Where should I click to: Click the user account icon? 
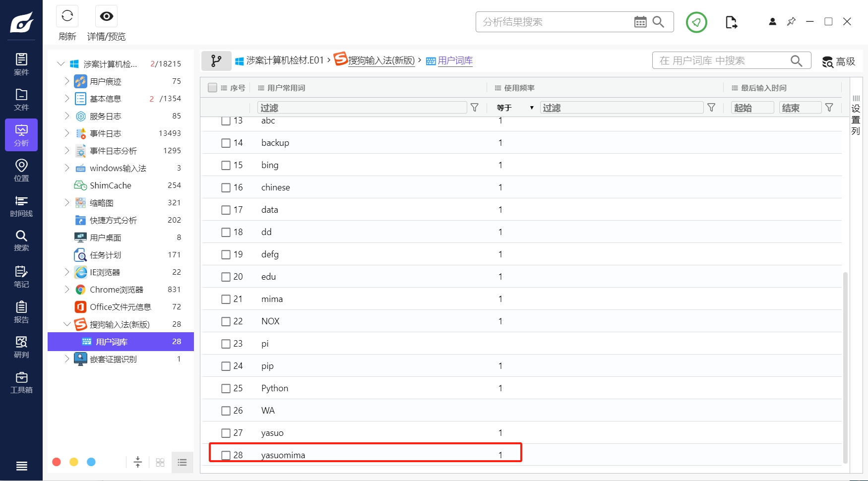tap(772, 22)
